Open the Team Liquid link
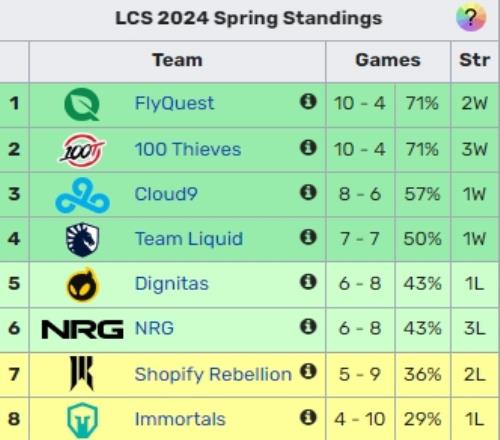The width and height of the screenshot is (500, 440). [x=189, y=239]
